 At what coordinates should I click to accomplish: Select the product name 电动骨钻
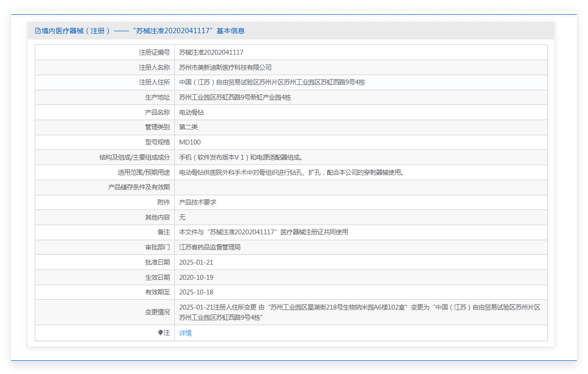coord(191,112)
